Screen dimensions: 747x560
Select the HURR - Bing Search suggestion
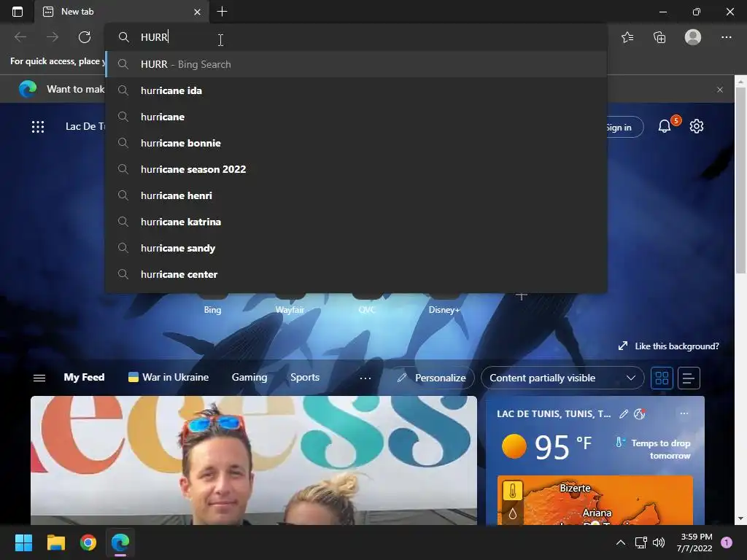pos(356,64)
